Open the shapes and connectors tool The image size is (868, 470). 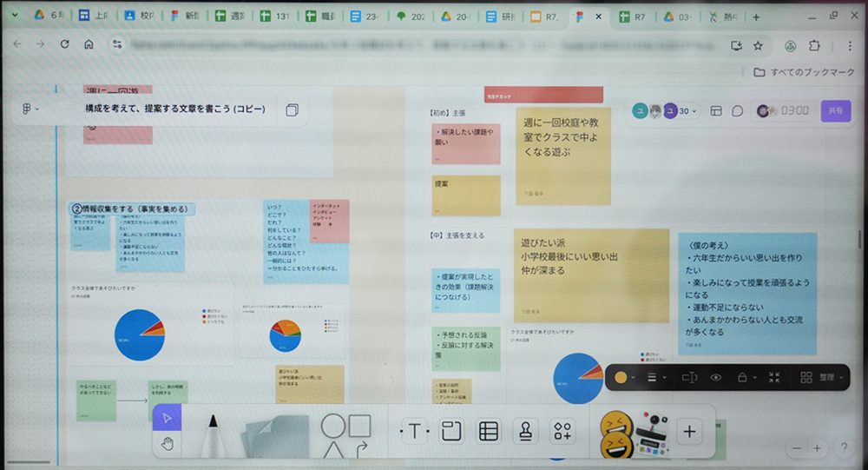345,434
